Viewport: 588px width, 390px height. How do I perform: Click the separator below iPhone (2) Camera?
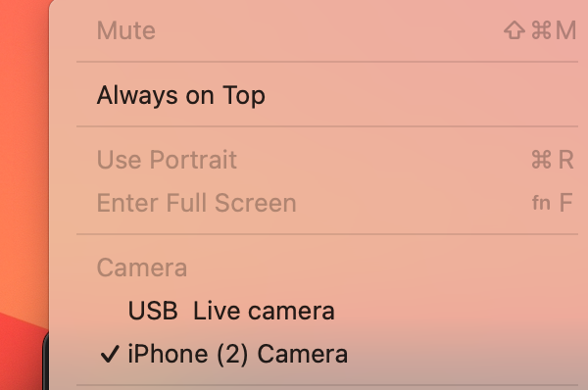pos(327,385)
